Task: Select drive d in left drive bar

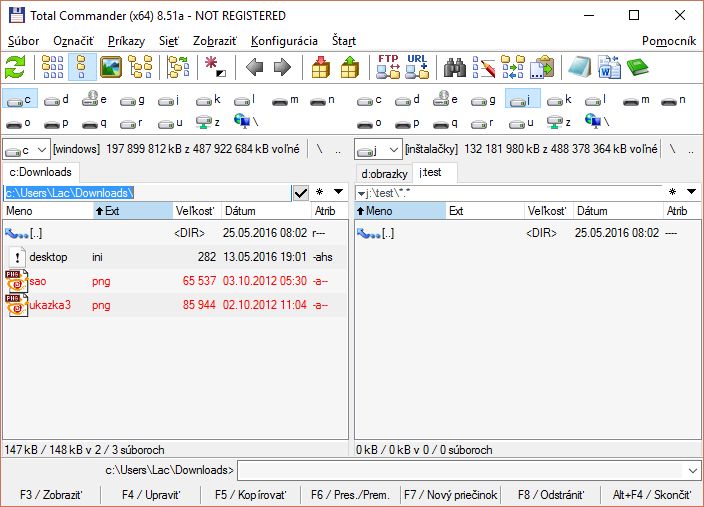Action: [57, 100]
